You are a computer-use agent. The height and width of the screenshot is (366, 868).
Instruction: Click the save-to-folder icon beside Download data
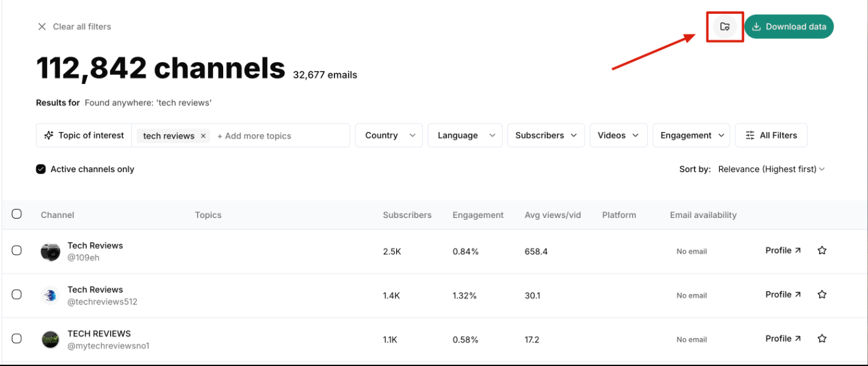pyautogui.click(x=724, y=27)
